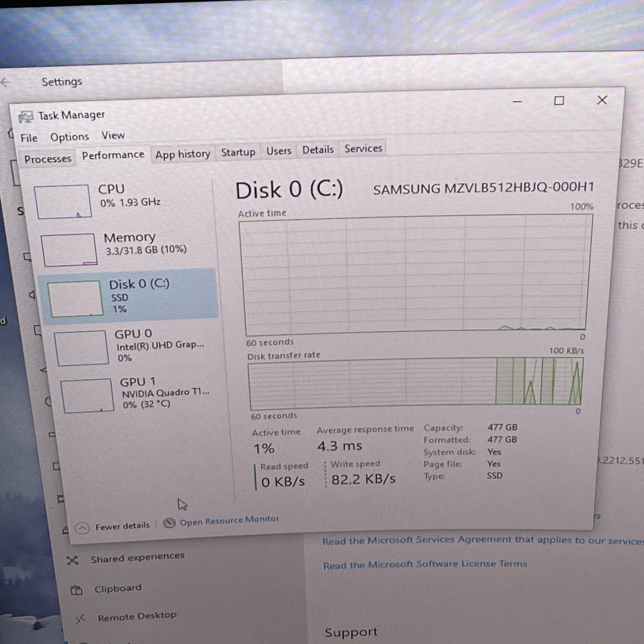
Task: Open the View menu
Action: click(113, 136)
